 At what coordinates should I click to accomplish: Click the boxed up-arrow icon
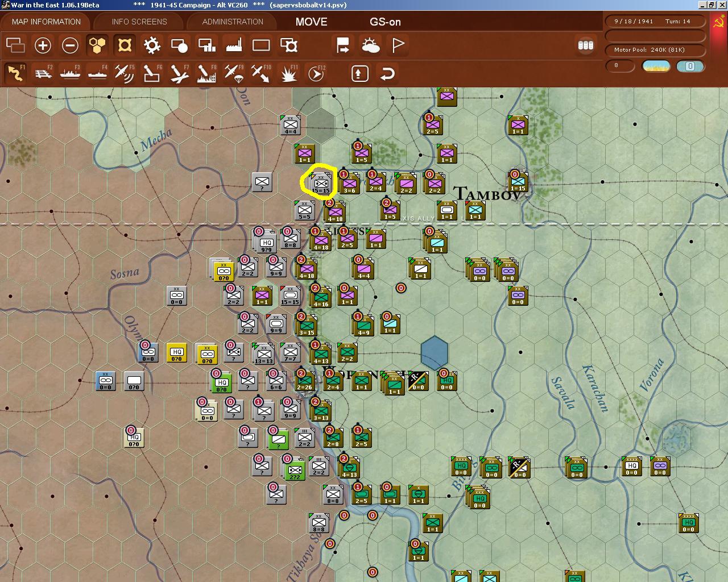(x=359, y=73)
